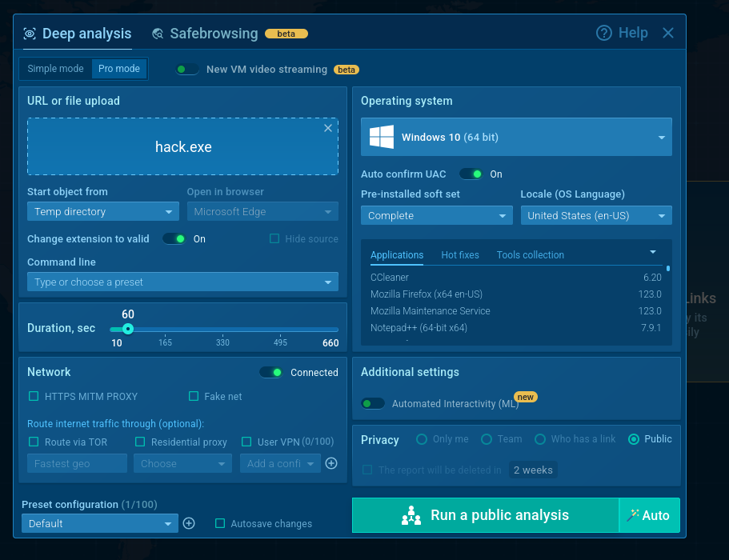Open the Command line preset dropdown

pyautogui.click(x=182, y=282)
